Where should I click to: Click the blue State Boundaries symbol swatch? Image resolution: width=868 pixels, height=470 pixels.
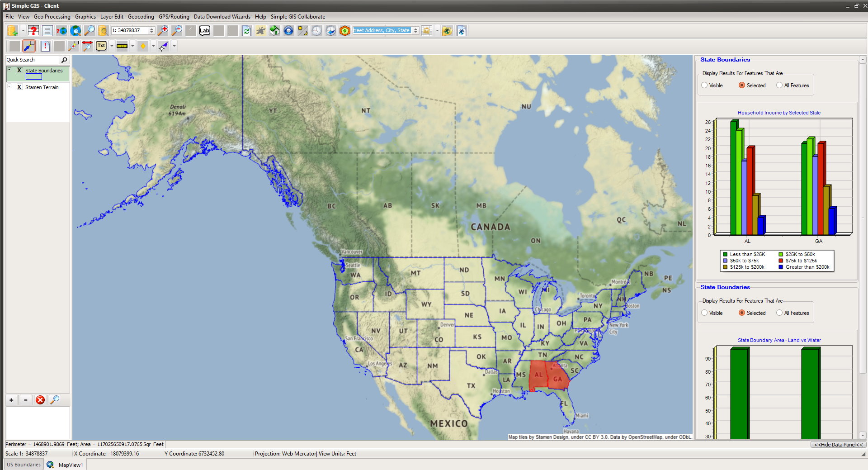(34, 76)
